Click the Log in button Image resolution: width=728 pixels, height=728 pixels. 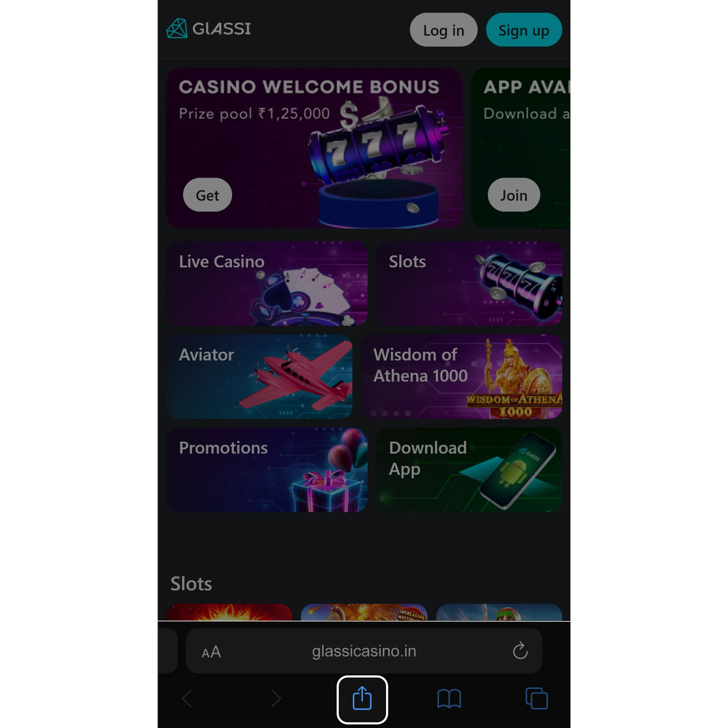pyautogui.click(x=443, y=30)
